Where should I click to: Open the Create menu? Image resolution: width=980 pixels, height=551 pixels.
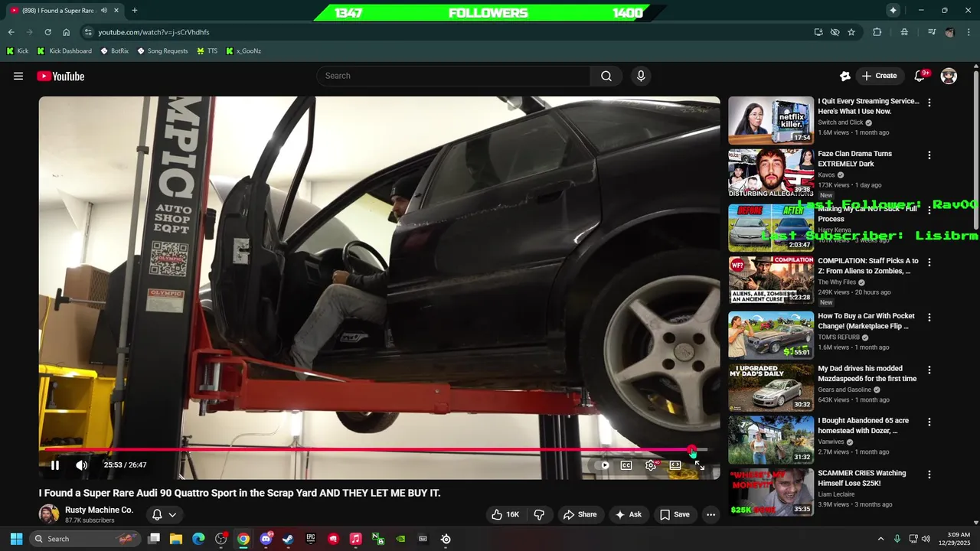(x=879, y=76)
